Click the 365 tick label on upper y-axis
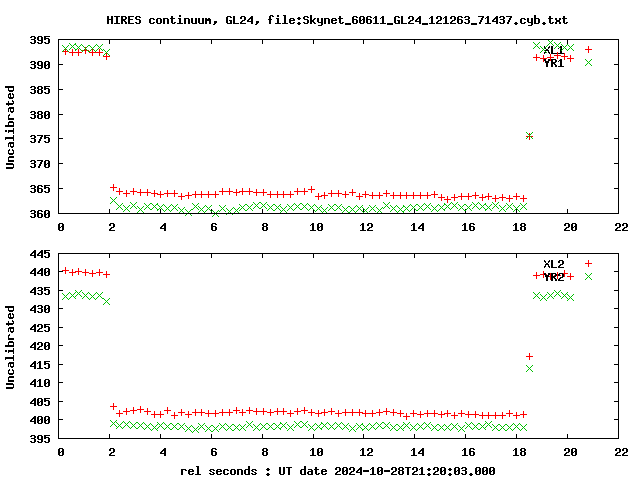Image resolution: width=640 pixels, height=480 pixels. pyautogui.click(x=40, y=189)
